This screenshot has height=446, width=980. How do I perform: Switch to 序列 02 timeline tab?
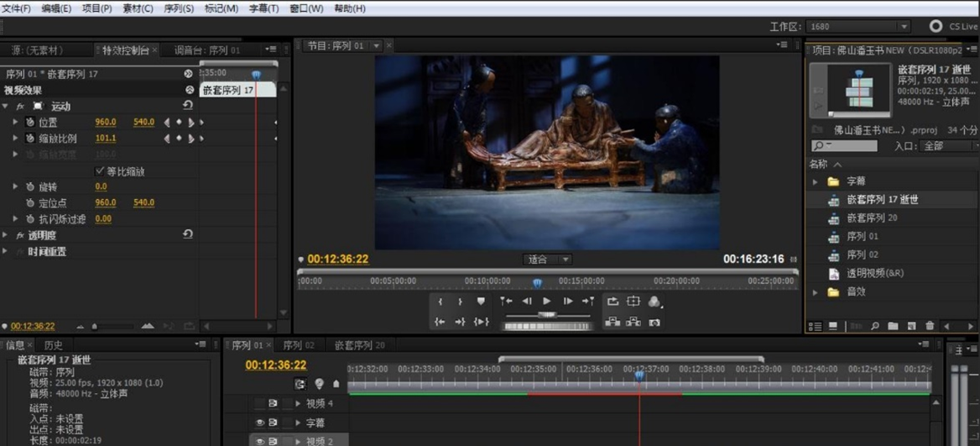pos(299,344)
